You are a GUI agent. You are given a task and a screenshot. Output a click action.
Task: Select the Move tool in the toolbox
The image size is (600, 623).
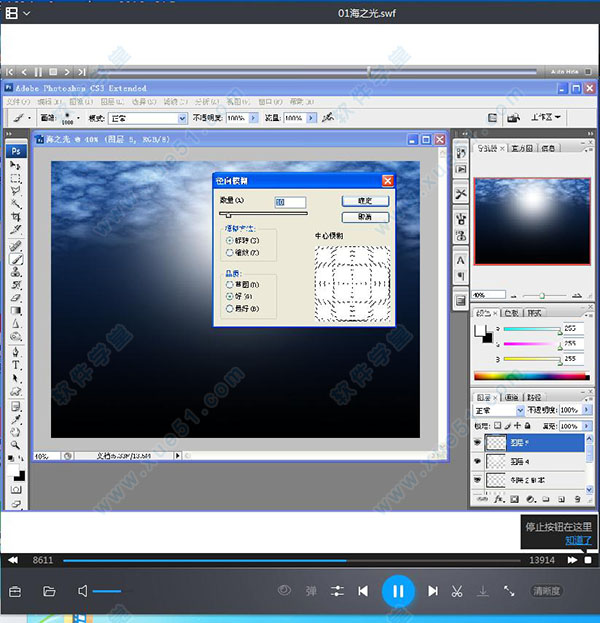click(16, 165)
